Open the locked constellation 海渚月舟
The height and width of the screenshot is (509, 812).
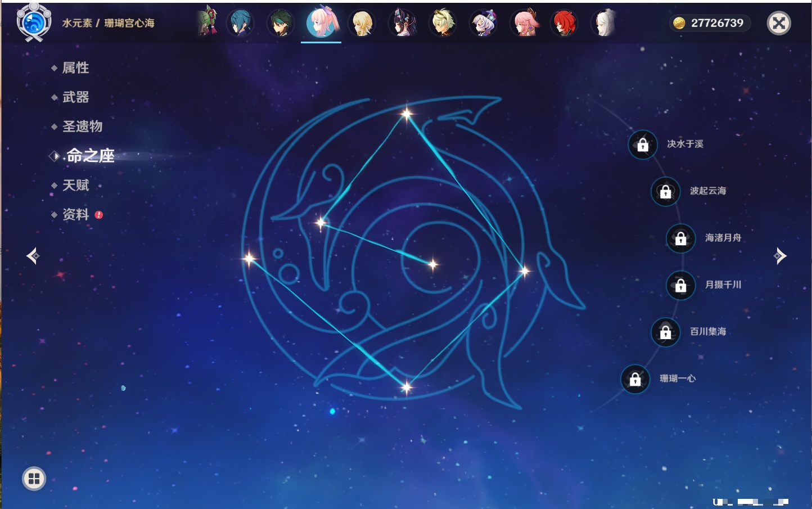click(x=680, y=238)
